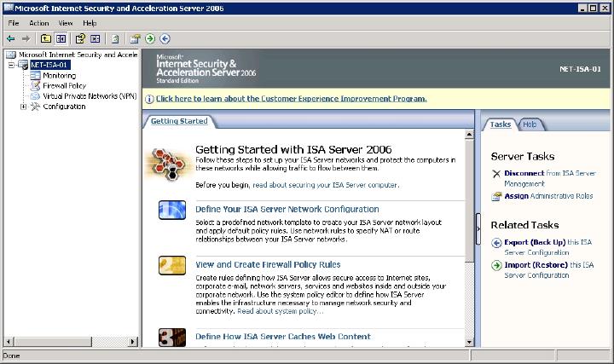Open 'read about securing your ISA Server computer' link

pyautogui.click(x=326, y=185)
